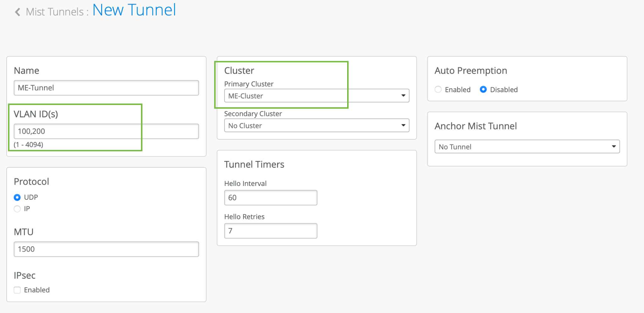The image size is (644, 313).
Task: Click the Hello Retries input field
Action: (270, 231)
